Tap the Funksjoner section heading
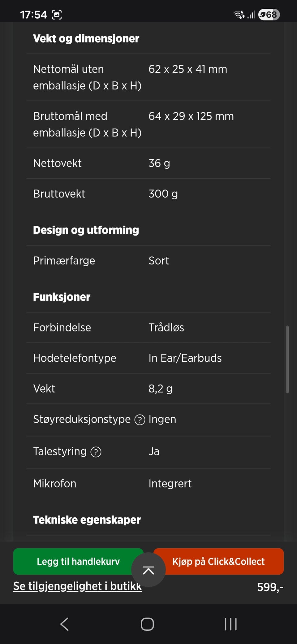 click(x=62, y=297)
